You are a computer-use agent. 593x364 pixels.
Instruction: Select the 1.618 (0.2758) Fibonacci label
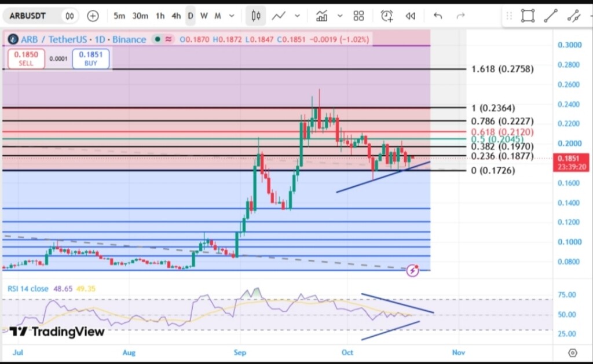click(503, 69)
